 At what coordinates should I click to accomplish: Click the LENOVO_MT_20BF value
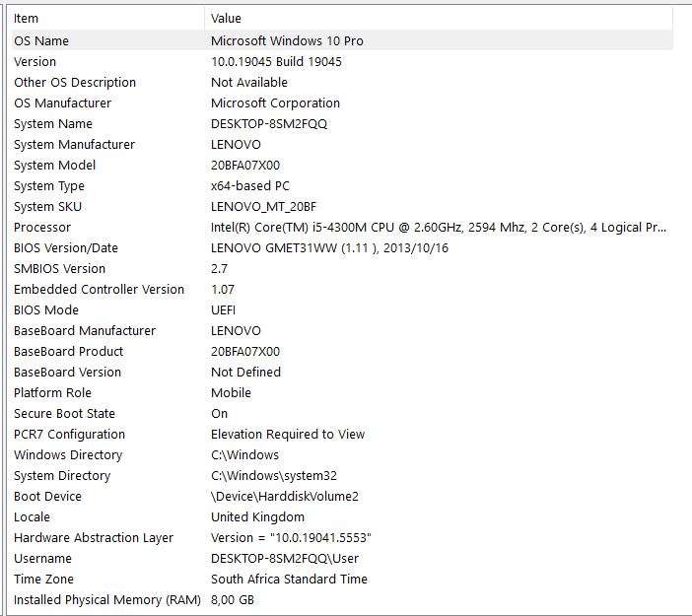click(x=263, y=207)
